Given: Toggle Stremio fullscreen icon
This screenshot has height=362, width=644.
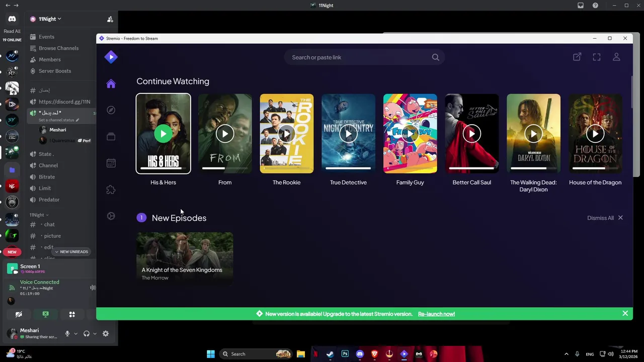Looking at the screenshot, I should pos(597,57).
